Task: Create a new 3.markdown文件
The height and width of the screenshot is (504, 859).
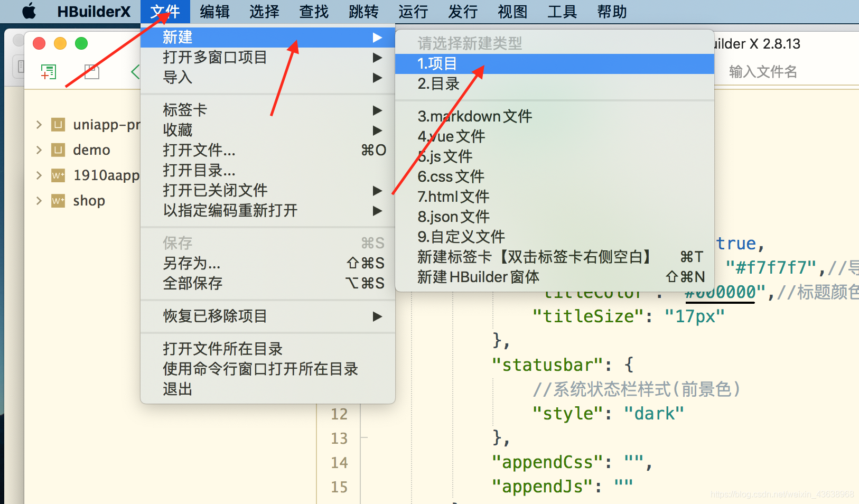Action: click(555, 116)
